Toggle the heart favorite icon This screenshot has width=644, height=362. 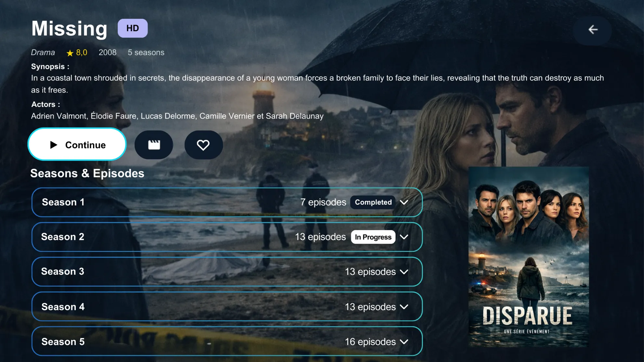(x=203, y=145)
